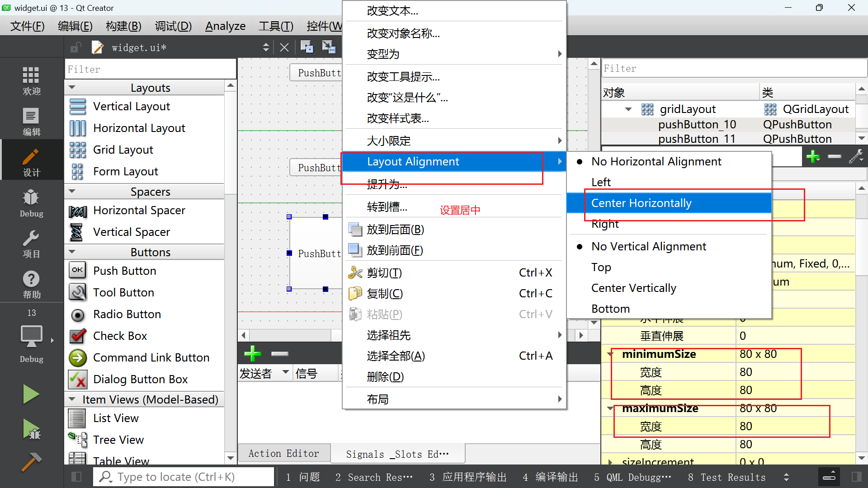Viewport: 868px width, 488px height.
Task: Expand the sizeIncrement property
Action: (610, 462)
